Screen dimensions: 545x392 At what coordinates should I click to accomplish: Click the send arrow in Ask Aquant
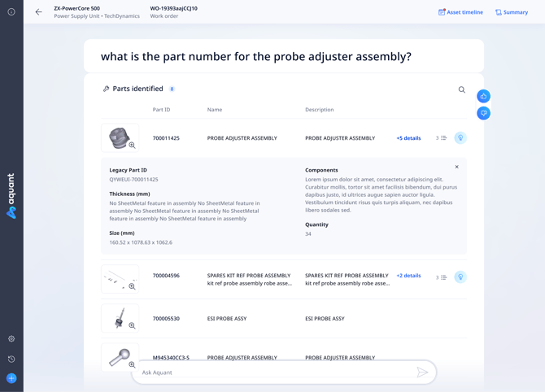(x=422, y=372)
